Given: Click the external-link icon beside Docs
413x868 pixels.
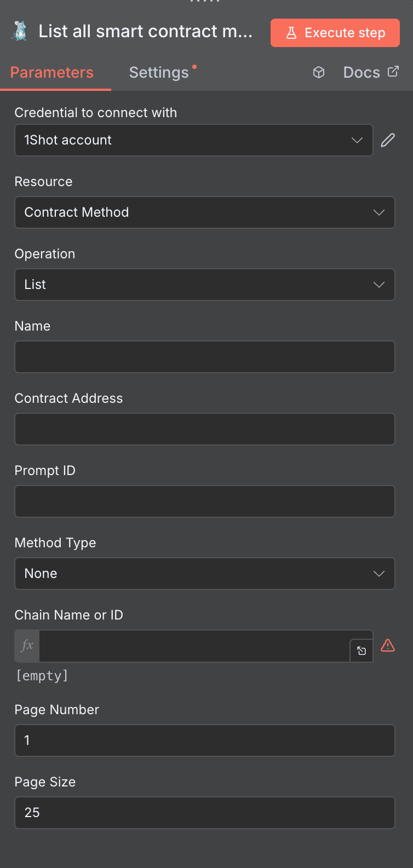Looking at the screenshot, I should [393, 71].
